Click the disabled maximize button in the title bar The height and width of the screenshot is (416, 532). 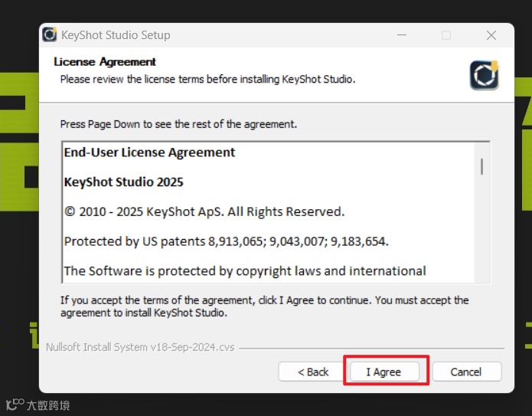click(446, 35)
